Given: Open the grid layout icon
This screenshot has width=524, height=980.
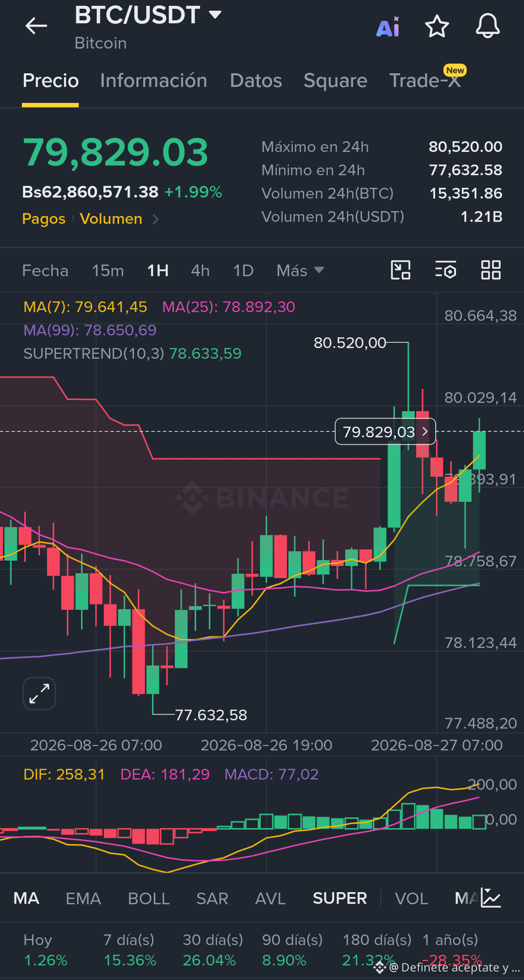Looking at the screenshot, I should 490,270.
